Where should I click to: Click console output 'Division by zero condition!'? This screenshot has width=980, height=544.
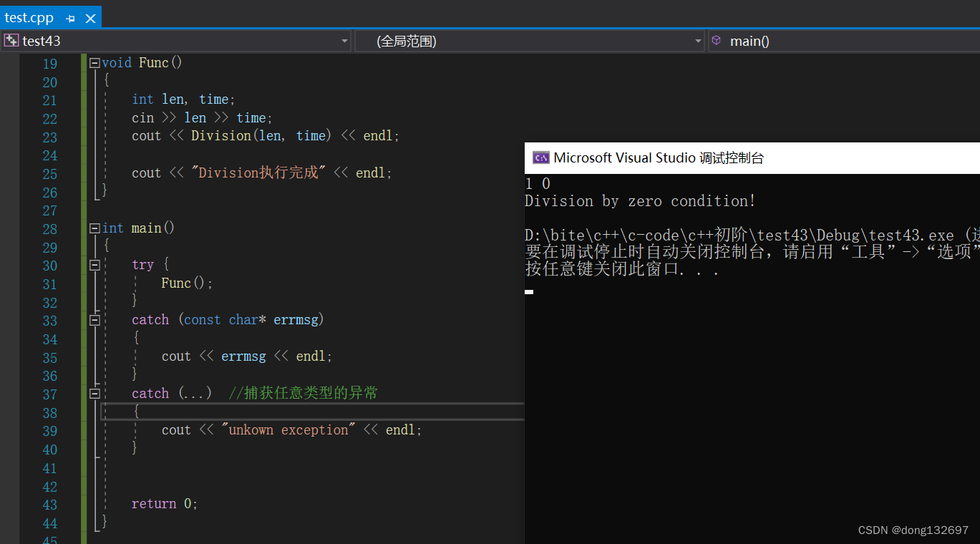640,201
